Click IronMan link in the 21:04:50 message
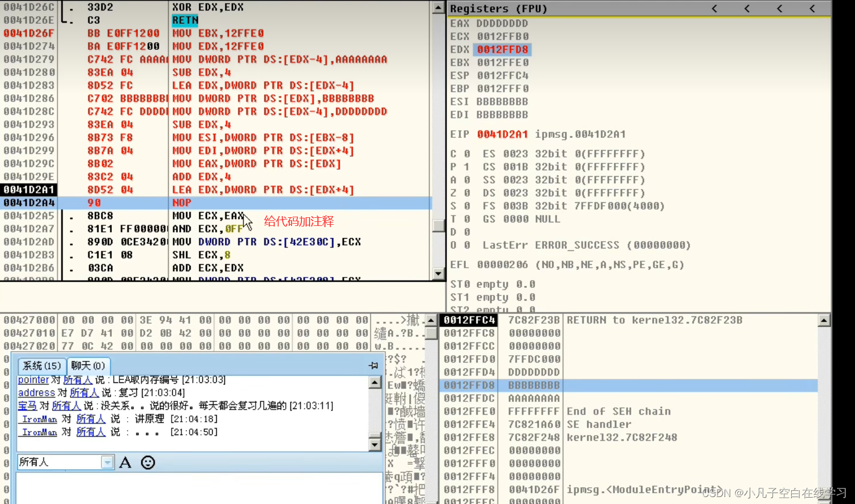The image size is (855, 504). click(x=39, y=432)
